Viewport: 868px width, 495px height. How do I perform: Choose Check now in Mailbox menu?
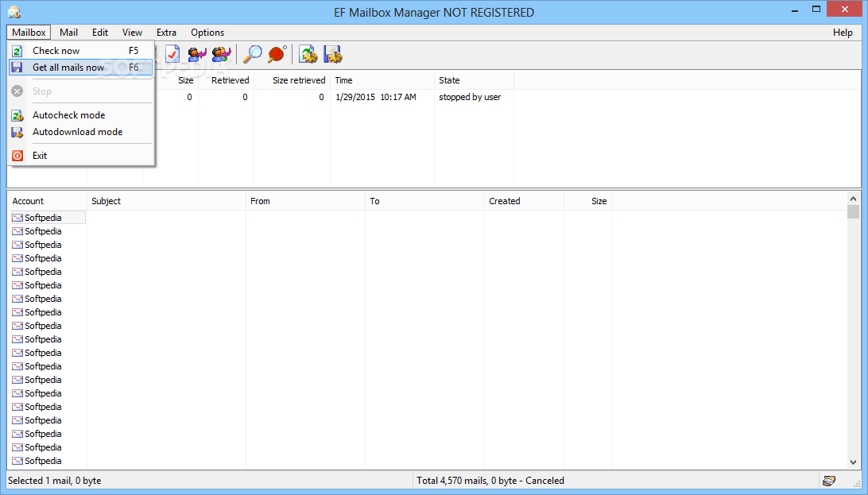pyautogui.click(x=81, y=51)
